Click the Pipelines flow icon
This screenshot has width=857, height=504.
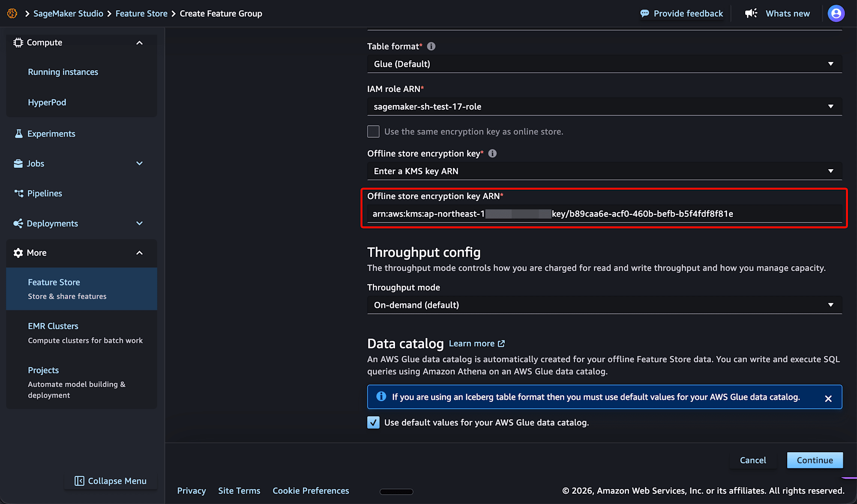tap(18, 194)
